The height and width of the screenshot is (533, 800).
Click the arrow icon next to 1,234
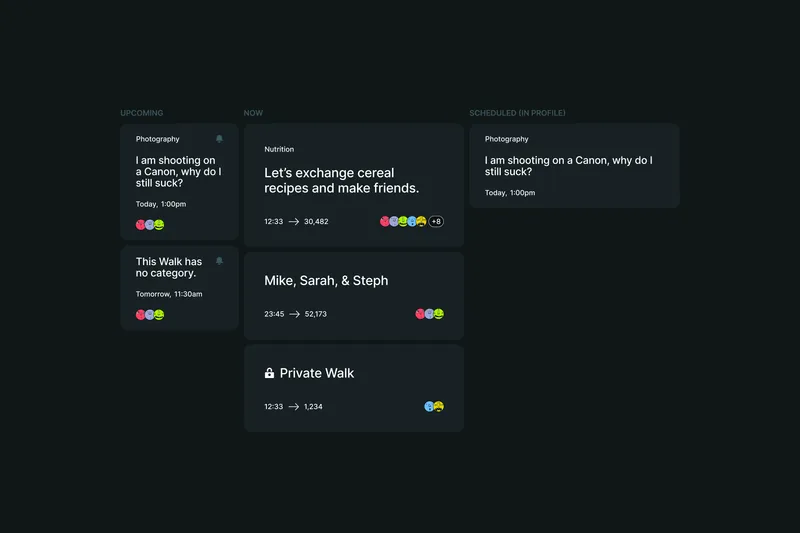(294, 407)
